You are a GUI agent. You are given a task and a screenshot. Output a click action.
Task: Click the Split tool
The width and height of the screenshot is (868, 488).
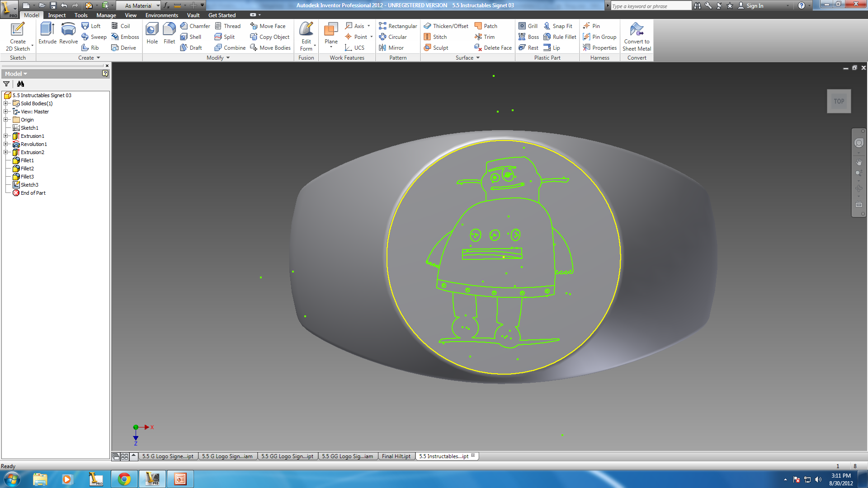click(225, 37)
